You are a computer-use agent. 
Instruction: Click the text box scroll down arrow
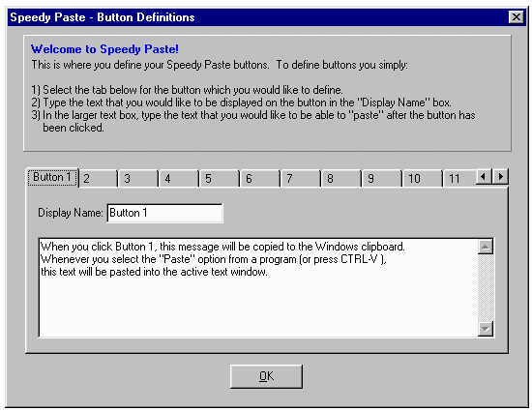tap(486, 329)
